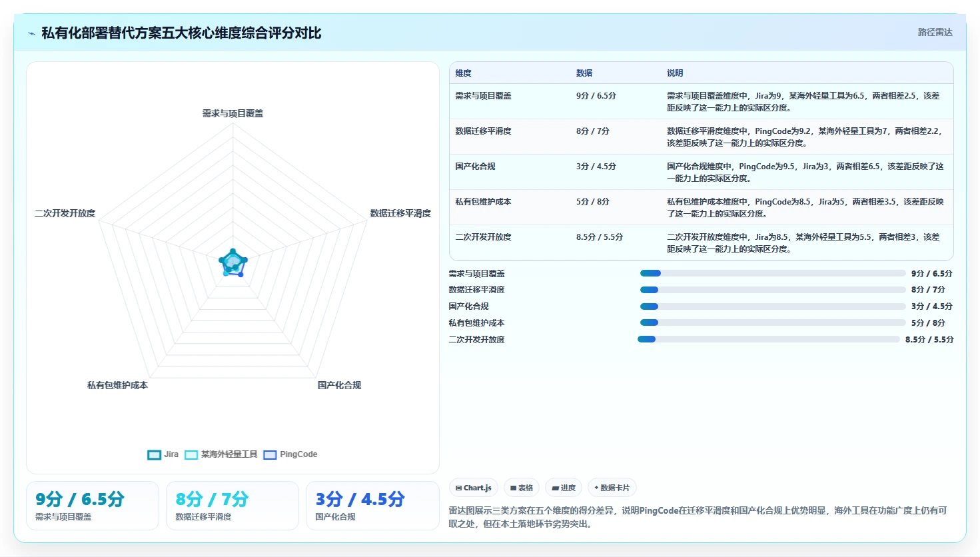Toggle Jira legend color box
Screen dimensions: 980x557
click(x=154, y=455)
